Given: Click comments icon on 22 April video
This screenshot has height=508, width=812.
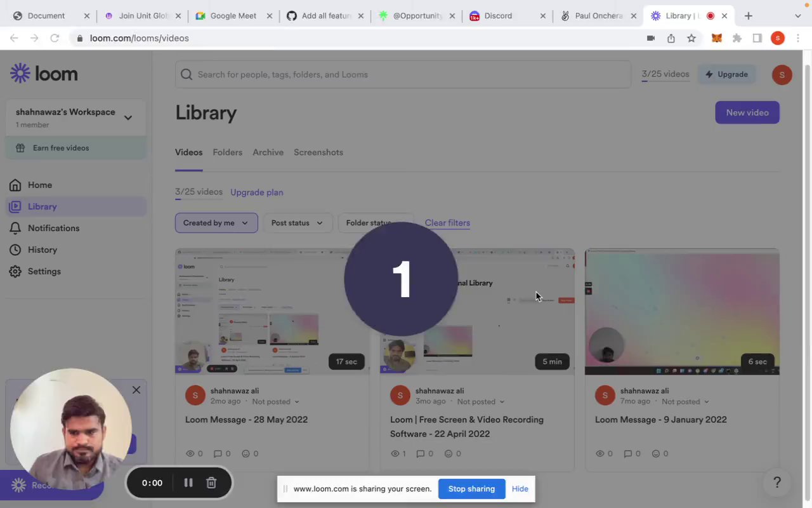Looking at the screenshot, I should tap(420, 453).
